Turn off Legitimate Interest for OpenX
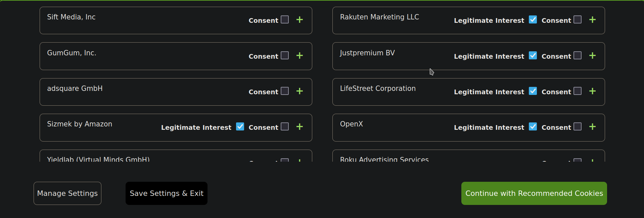644x218 pixels. (x=533, y=126)
